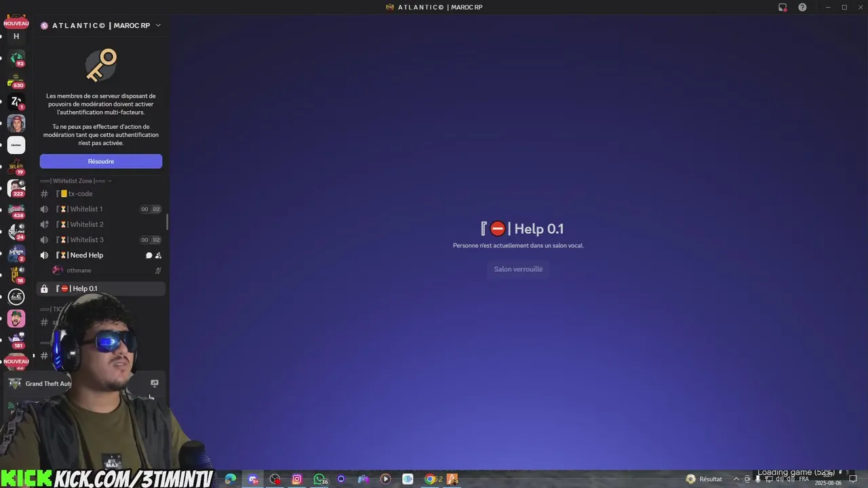Collapse the Whitelist Zone category
Viewport: 868px width, 488px height.
click(76, 181)
